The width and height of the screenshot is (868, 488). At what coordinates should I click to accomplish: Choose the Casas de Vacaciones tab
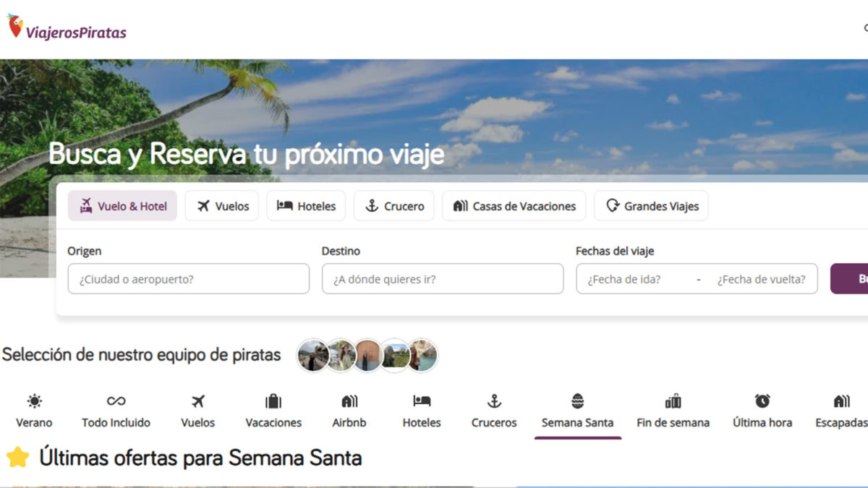point(514,205)
